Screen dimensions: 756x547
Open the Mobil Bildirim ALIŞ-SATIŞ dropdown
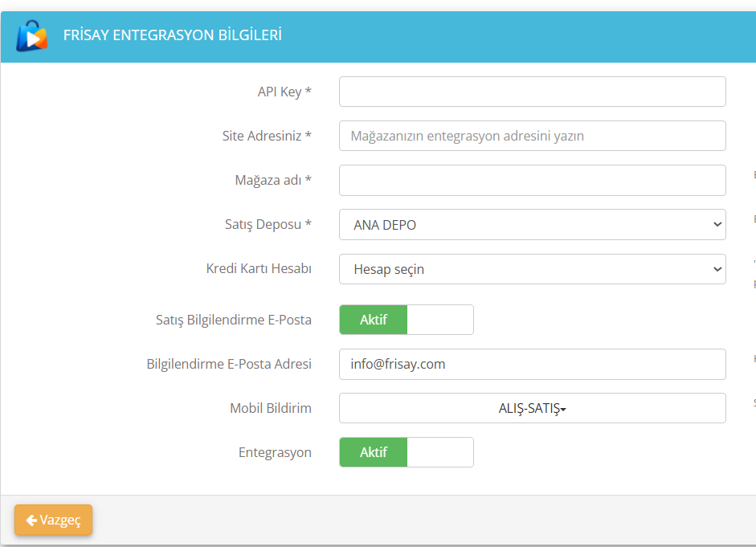coord(533,408)
